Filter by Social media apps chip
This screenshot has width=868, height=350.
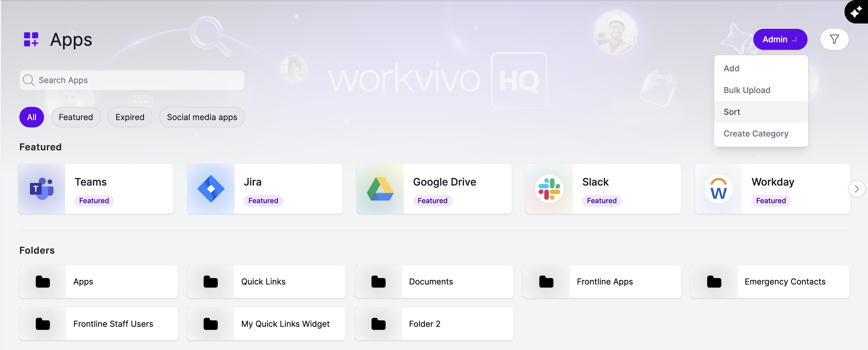pyautogui.click(x=202, y=117)
